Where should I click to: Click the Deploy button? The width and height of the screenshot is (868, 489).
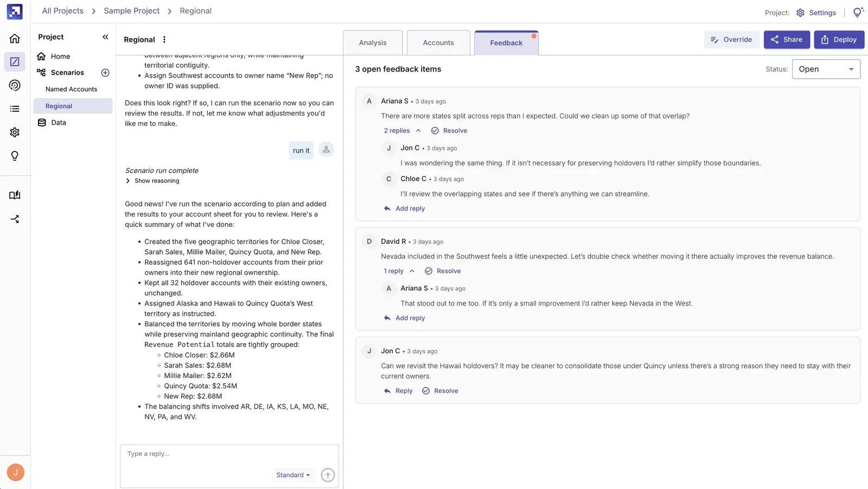coord(839,40)
